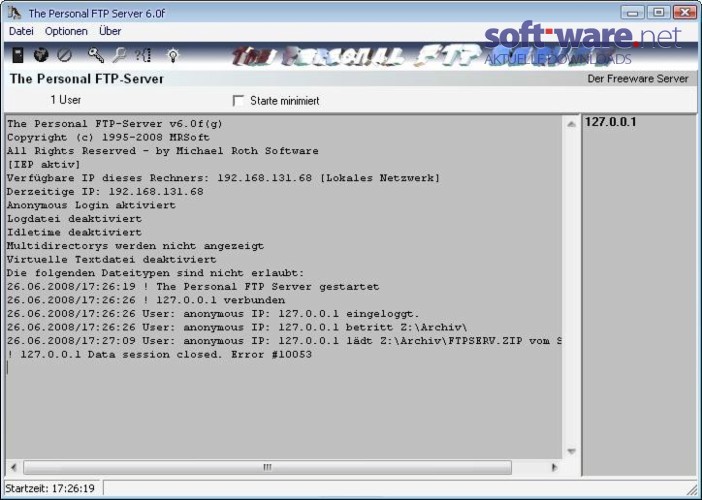Click the 'The Personal FTP-Server' heading
Screen dimensions: 702x500
point(87,79)
